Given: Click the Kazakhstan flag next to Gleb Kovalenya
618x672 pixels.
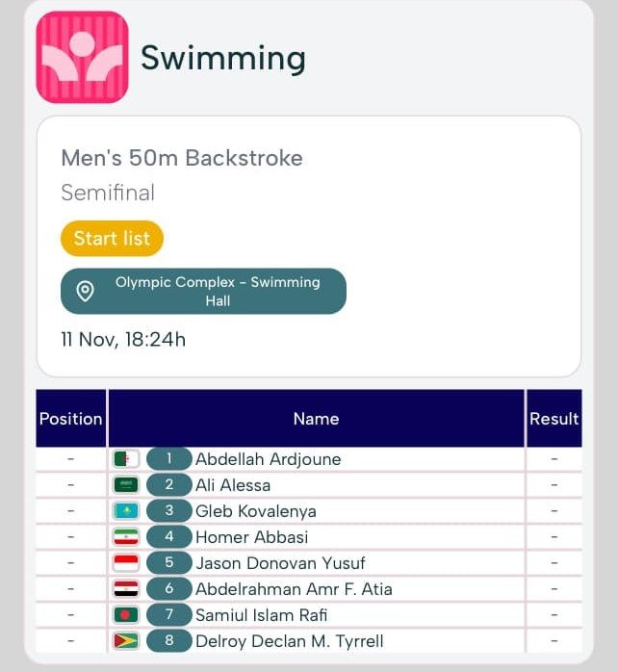Looking at the screenshot, I should (x=126, y=511).
